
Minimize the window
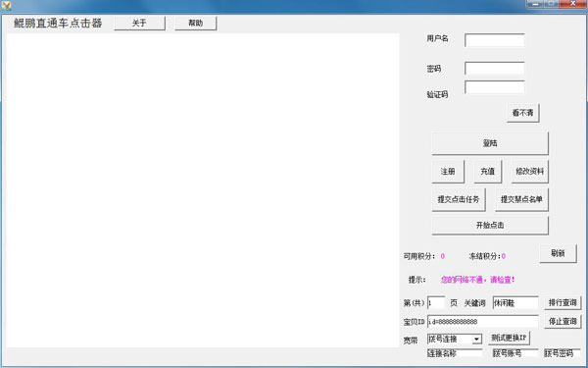535,4
